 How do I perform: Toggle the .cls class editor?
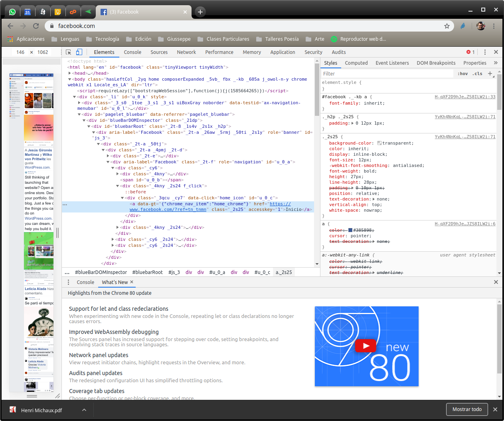point(477,73)
